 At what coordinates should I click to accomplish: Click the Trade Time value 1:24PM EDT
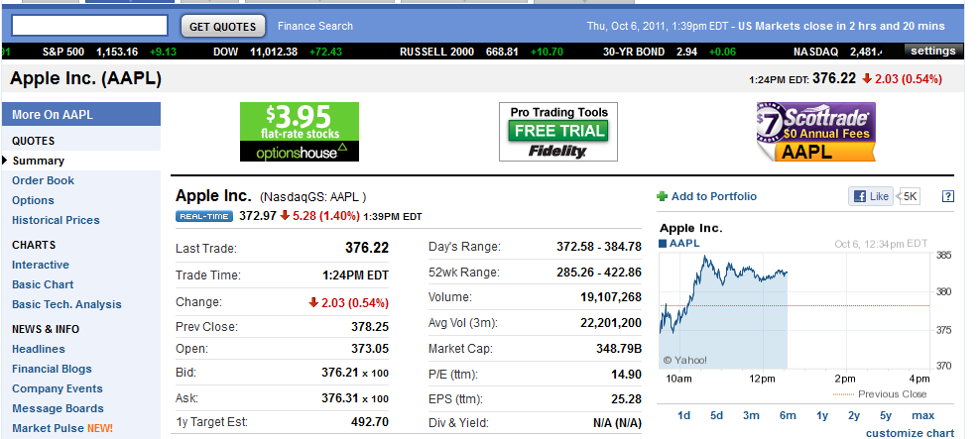point(356,275)
